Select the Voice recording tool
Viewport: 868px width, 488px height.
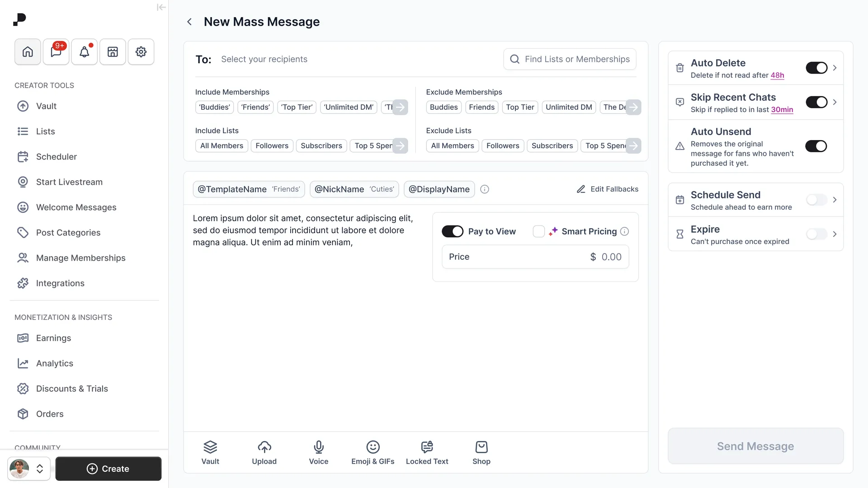(x=319, y=452)
